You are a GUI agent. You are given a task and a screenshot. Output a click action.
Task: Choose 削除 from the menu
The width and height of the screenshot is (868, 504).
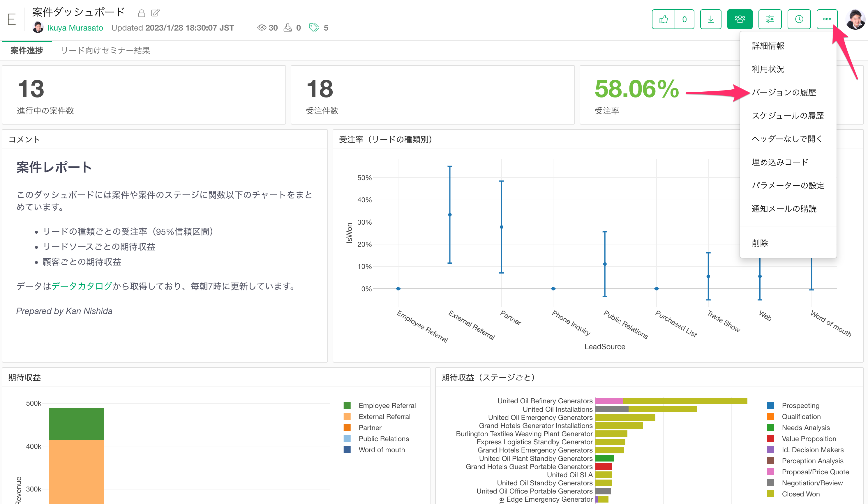(x=788, y=243)
